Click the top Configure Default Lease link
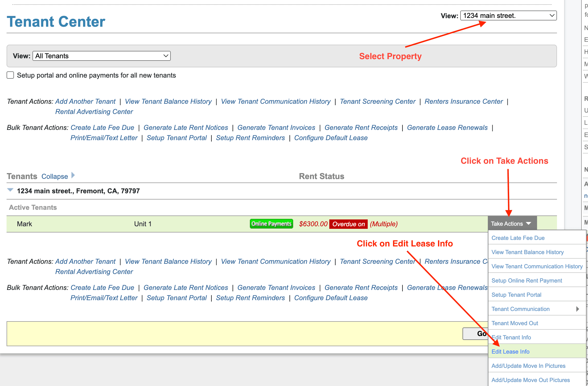The height and width of the screenshot is (386, 588). click(x=331, y=138)
